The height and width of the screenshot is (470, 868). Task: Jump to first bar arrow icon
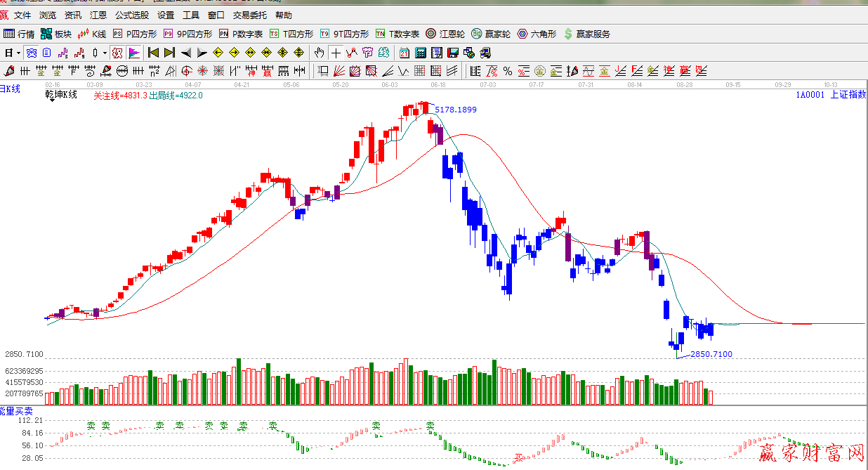pos(153,53)
